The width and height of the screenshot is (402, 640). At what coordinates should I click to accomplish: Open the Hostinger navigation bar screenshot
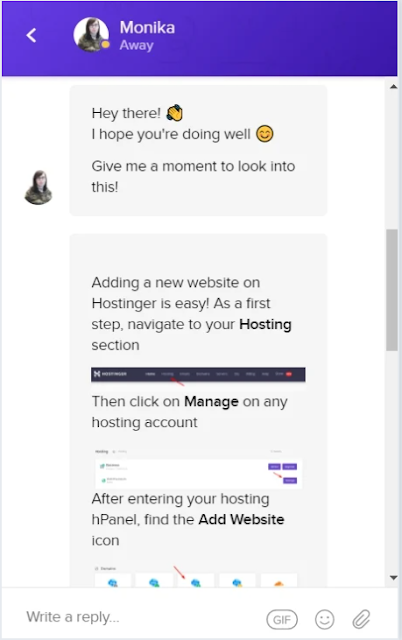coord(198,375)
